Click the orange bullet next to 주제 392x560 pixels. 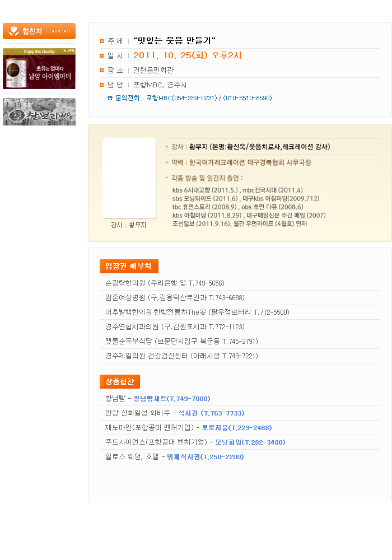pyautogui.click(x=101, y=41)
